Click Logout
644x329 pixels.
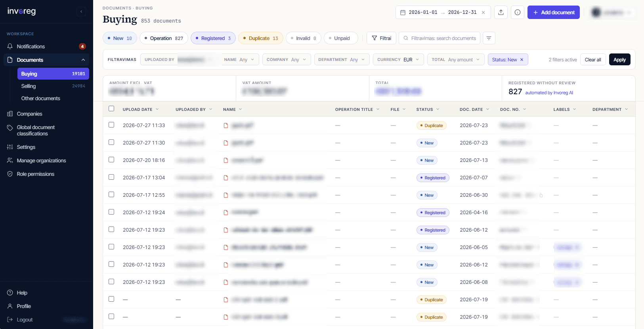25,319
